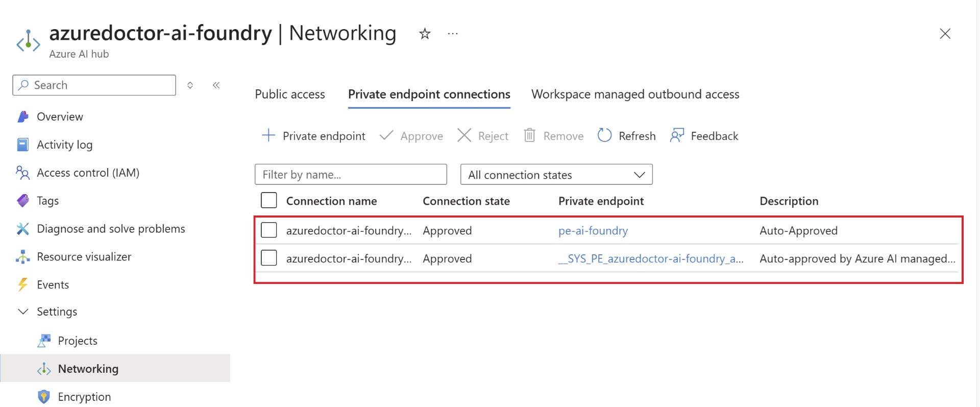This screenshot has height=407, width=980.
Task: Click the Remove trash can icon
Action: 530,135
